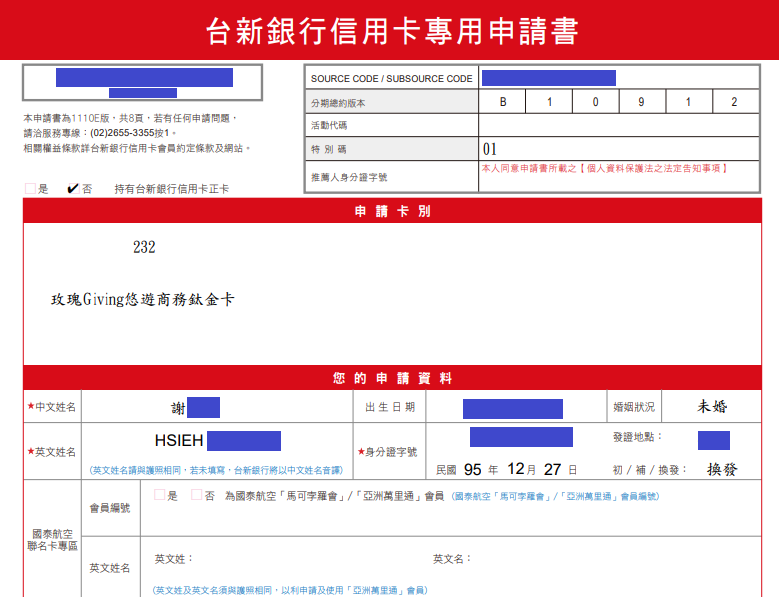Click ID issue day 27
Viewport: 779px width, 597px height.
click(552, 469)
